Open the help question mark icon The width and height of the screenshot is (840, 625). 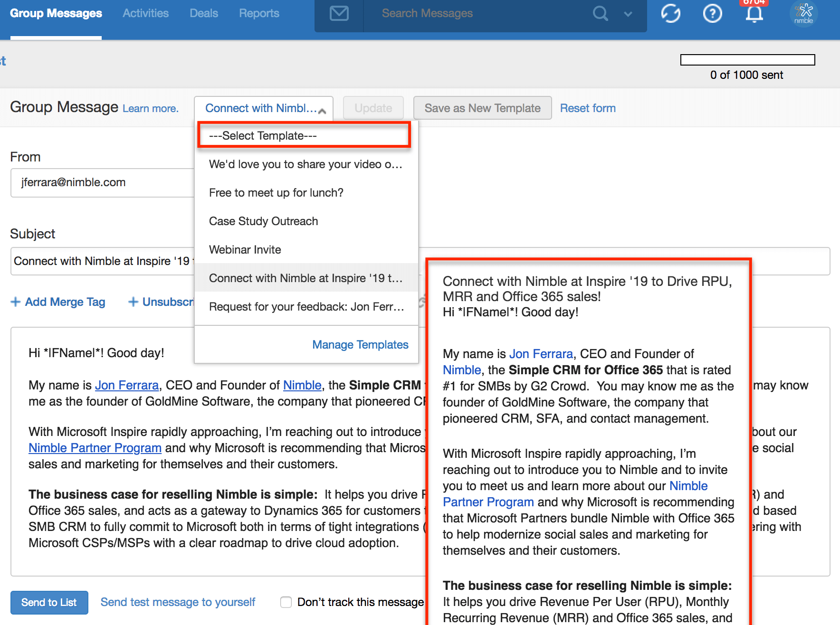click(x=712, y=14)
